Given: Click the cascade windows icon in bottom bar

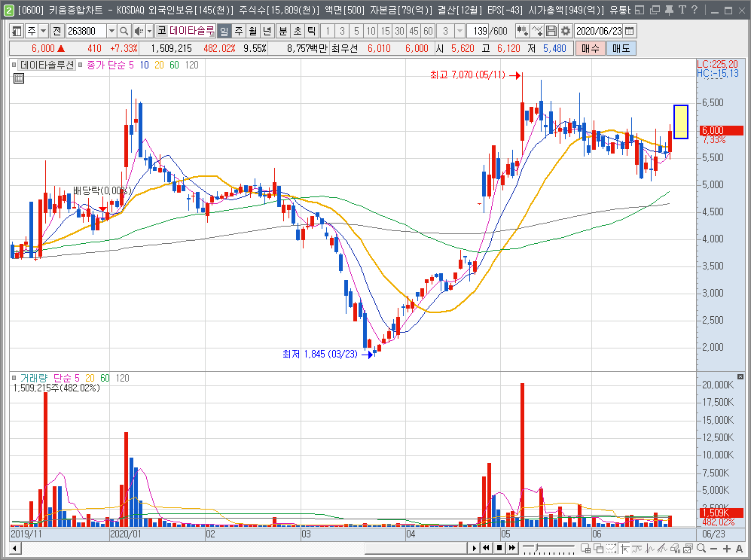Looking at the screenshot, I should point(598,548).
